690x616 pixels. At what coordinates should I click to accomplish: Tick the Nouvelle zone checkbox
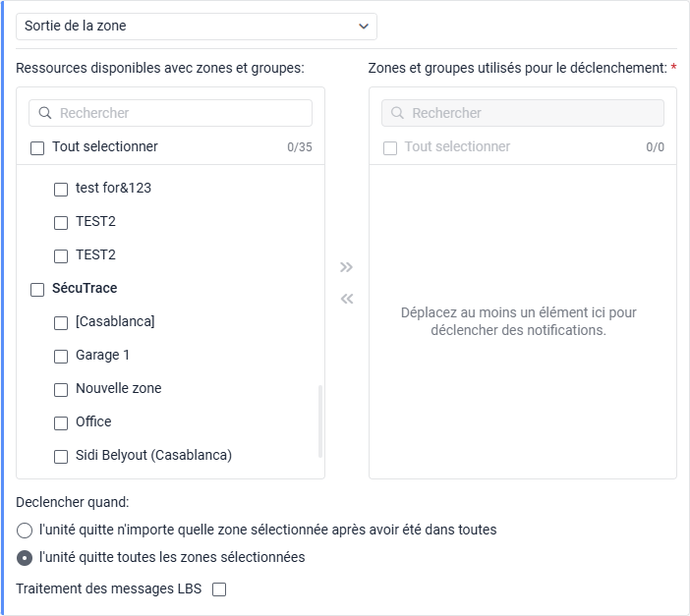(61, 389)
